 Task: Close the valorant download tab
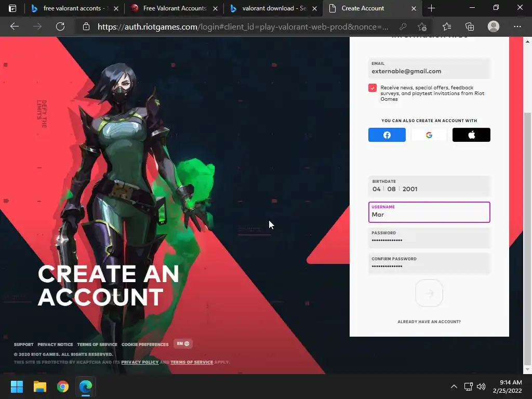[314, 8]
